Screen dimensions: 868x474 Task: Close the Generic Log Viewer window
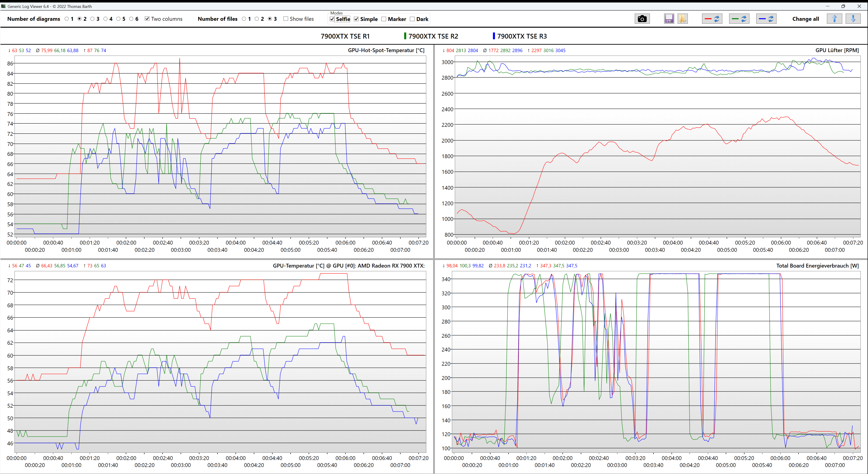(x=859, y=6)
